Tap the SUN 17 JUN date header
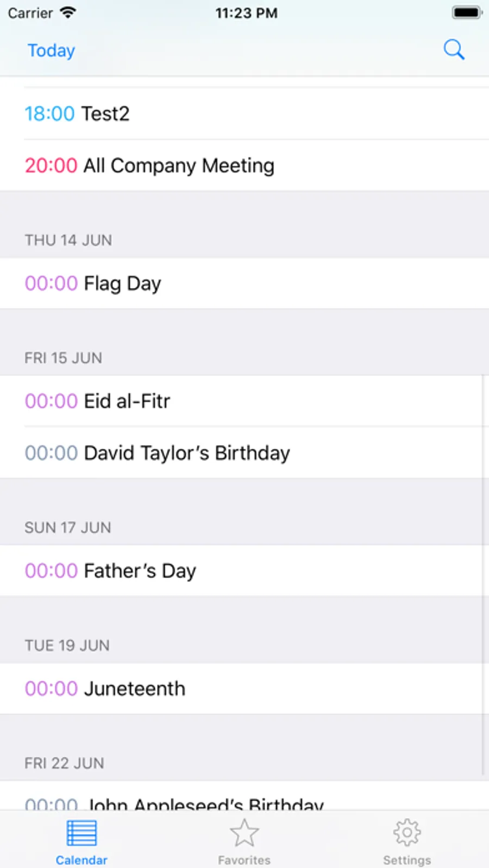The width and height of the screenshot is (489, 868). [68, 527]
